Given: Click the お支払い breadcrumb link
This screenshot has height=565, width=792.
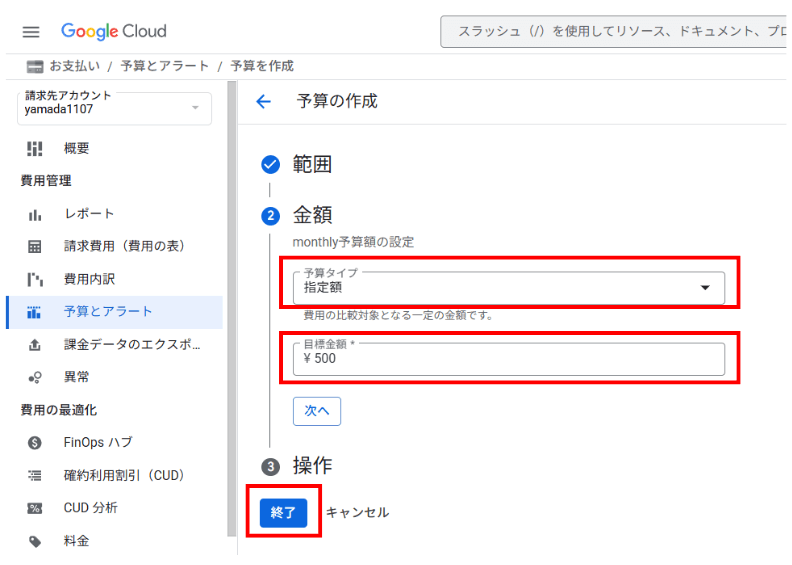Looking at the screenshot, I should 74,66.
